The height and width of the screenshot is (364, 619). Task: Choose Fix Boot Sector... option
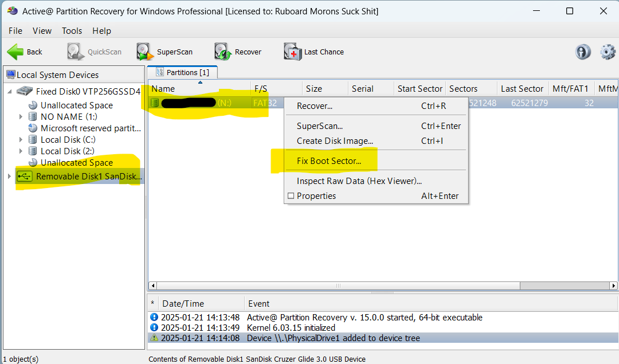[x=376, y=161]
